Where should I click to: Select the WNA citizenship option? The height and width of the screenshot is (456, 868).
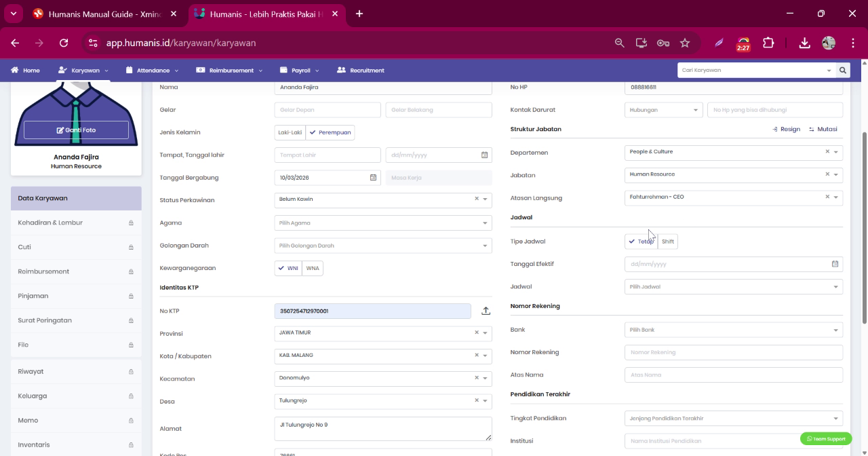313,268
